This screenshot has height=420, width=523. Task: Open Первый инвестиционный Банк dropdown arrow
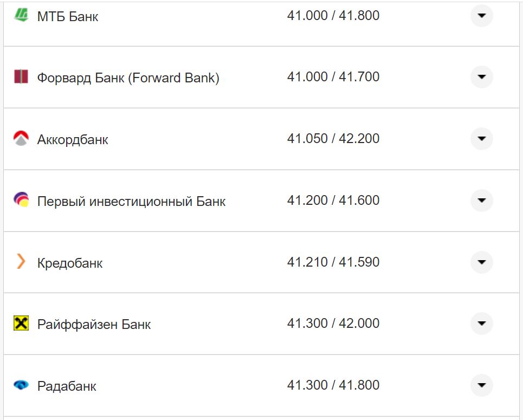pos(481,201)
